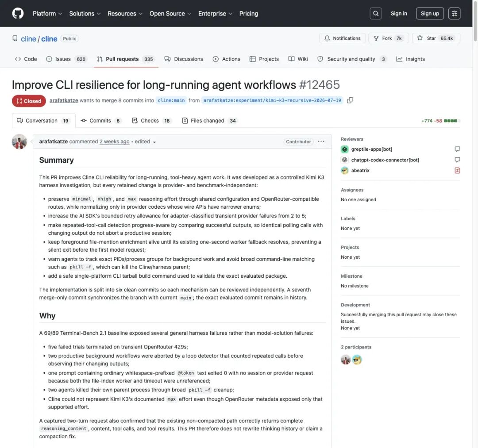This screenshot has height=448, width=478.
Task: Click the pull request number #12465
Action: tap(319, 84)
